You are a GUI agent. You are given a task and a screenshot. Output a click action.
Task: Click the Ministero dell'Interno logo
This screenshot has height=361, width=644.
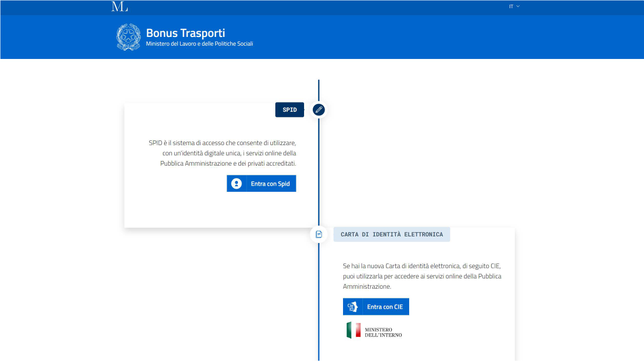tap(374, 331)
